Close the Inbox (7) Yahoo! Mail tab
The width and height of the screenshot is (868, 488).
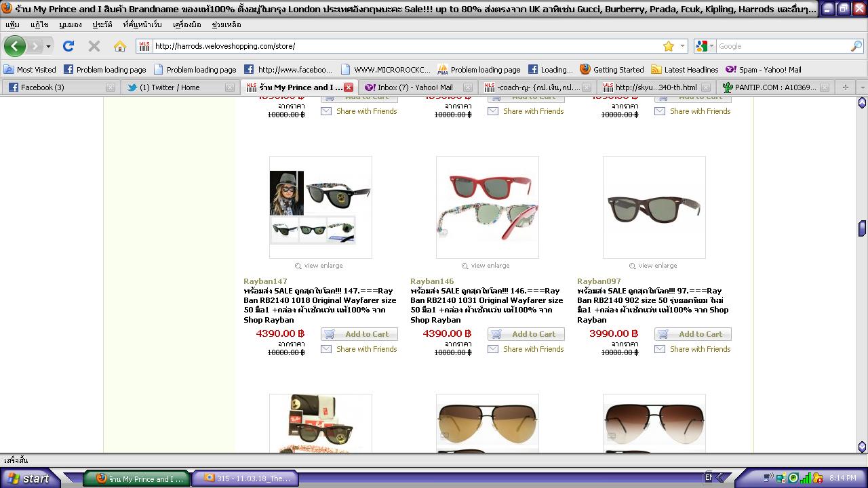click(x=469, y=87)
